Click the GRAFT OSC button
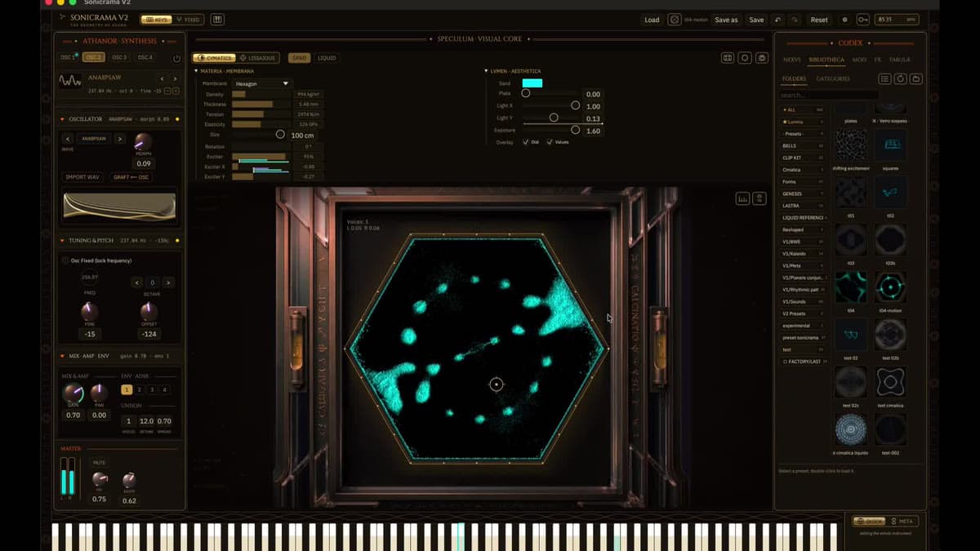This screenshot has width=980, height=551. click(131, 177)
